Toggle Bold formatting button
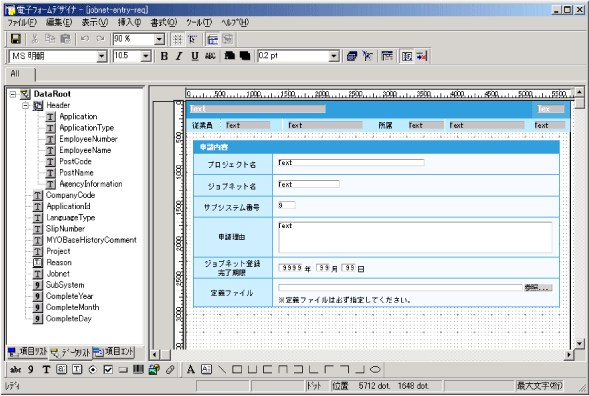The image size is (589, 396). [x=164, y=56]
